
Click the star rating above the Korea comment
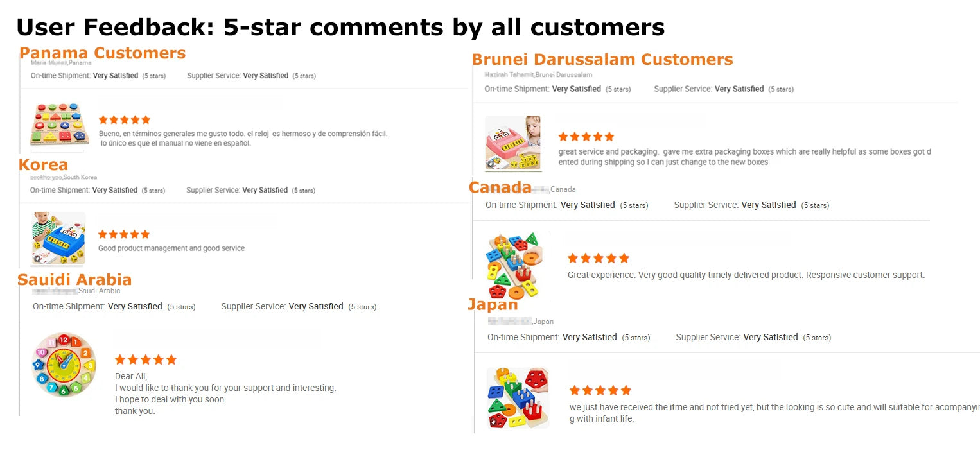(x=124, y=235)
